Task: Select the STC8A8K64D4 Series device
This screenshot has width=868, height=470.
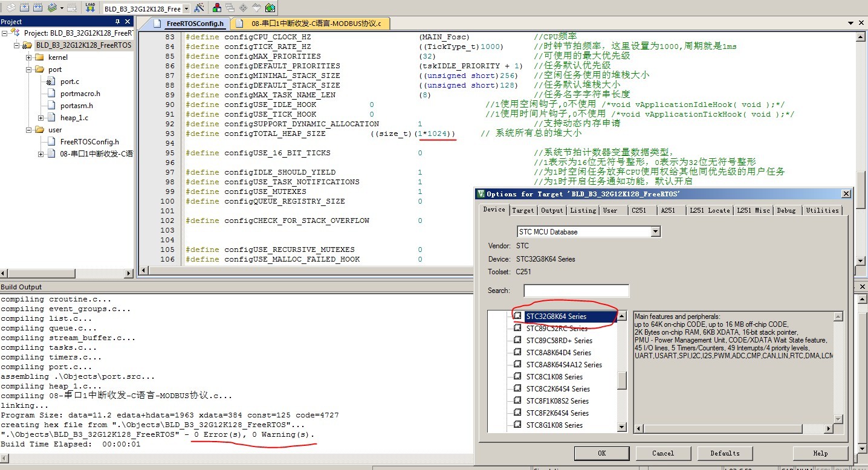Action: [x=559, y=353]
